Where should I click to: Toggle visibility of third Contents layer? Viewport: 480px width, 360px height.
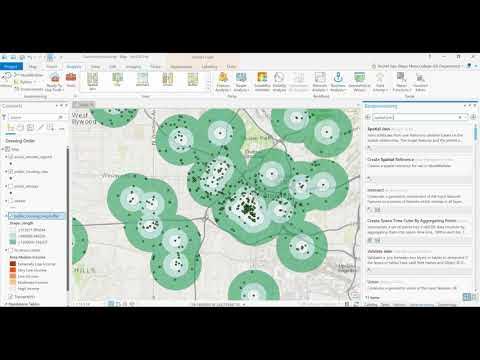[x=11, y=186]
